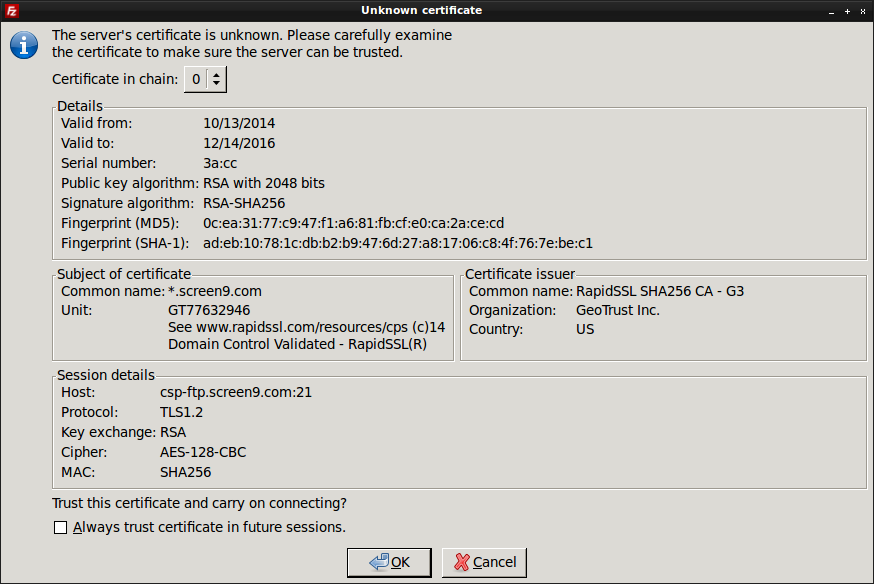Decrease certificate in chain value with down arrow
Viewport: 874px width, 584px height.
coord(216,84)
